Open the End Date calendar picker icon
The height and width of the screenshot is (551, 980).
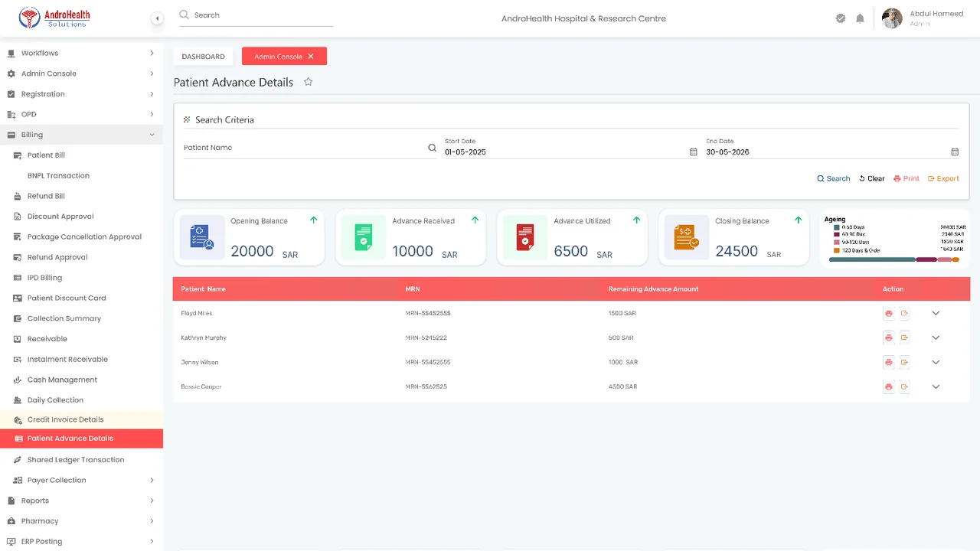pyautogui.click(x=955, y=152)
